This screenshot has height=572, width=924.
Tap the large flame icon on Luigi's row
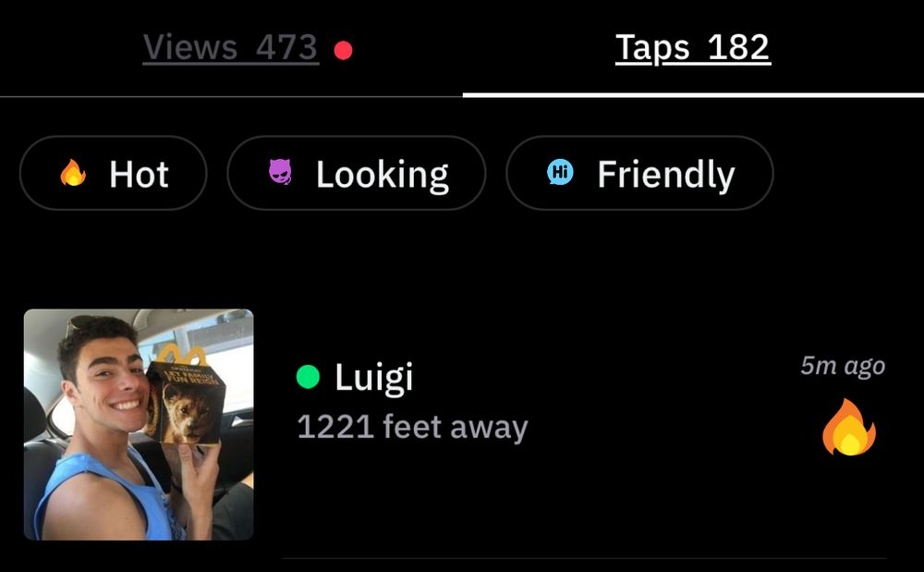coord(849,427)
